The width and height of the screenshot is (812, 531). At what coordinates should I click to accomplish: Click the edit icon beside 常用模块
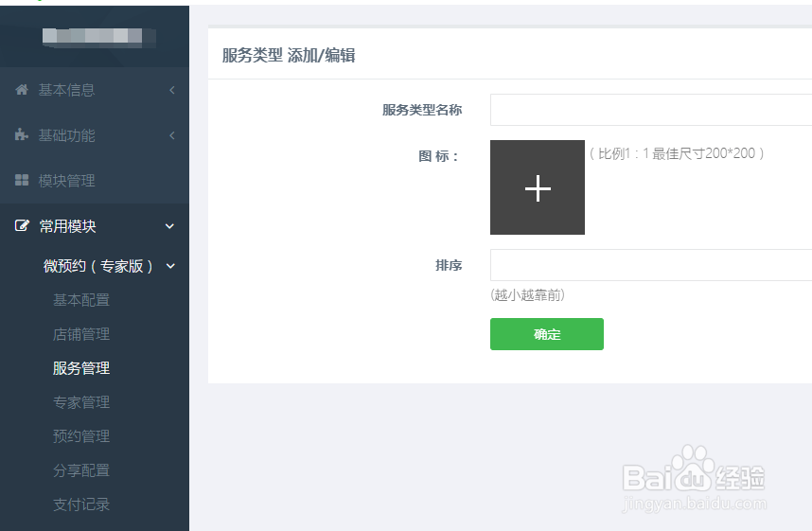[22, 225]
